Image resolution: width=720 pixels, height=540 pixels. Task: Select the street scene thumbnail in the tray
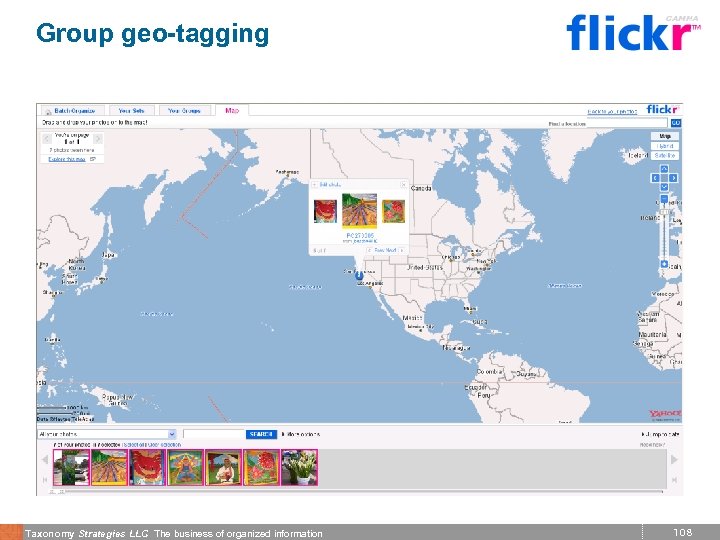tap(71, 467)
